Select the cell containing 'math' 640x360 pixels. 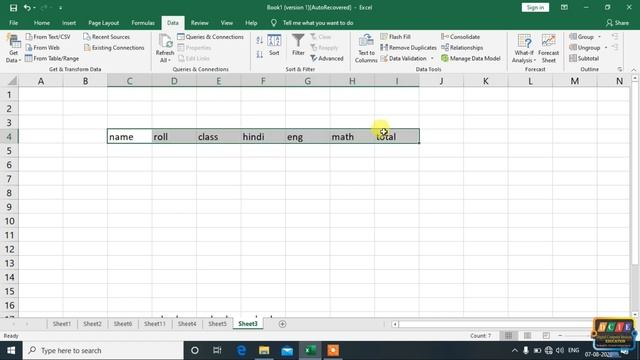point(352,137)
